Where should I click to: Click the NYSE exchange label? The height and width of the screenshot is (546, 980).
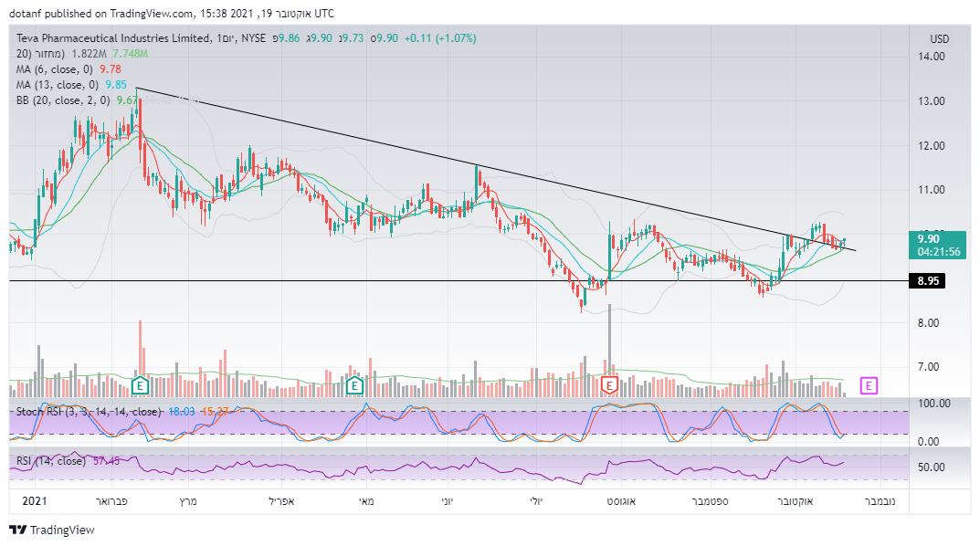point(253,38)
